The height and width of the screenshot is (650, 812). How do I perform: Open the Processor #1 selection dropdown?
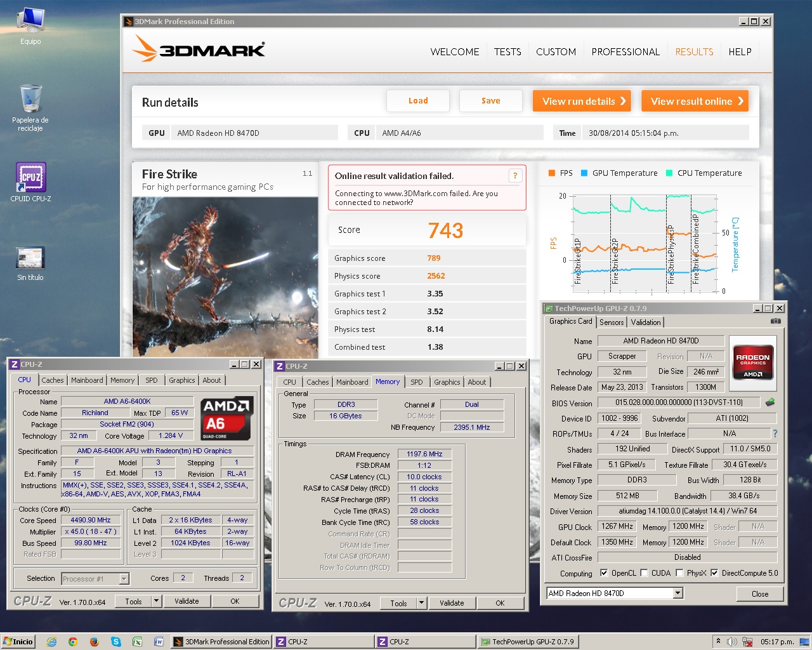coord(124,578)
